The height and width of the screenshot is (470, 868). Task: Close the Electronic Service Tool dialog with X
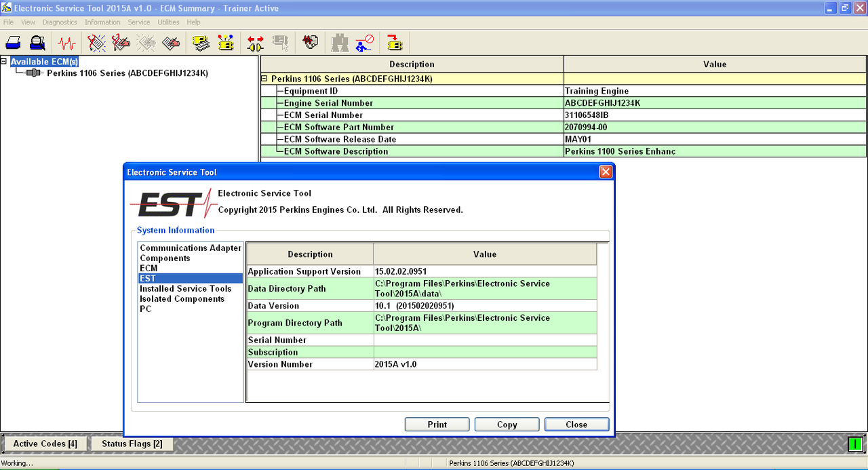tap(606, 172)
